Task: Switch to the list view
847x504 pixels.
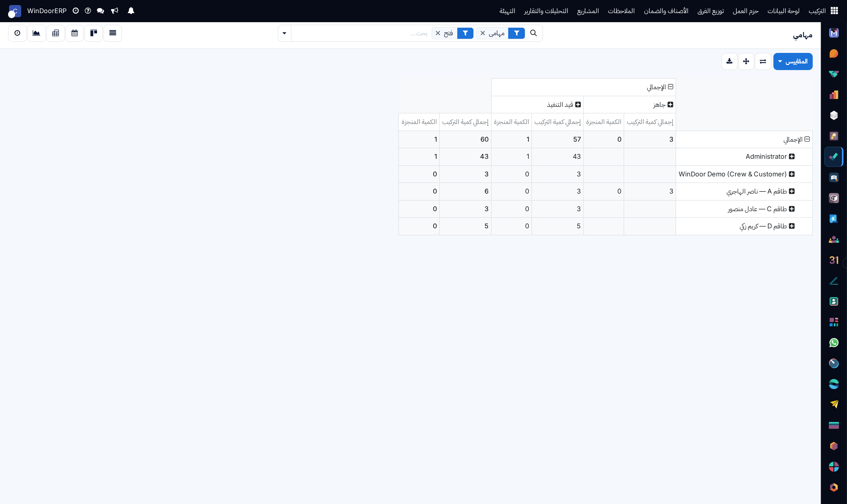Action: coord(113,33)
